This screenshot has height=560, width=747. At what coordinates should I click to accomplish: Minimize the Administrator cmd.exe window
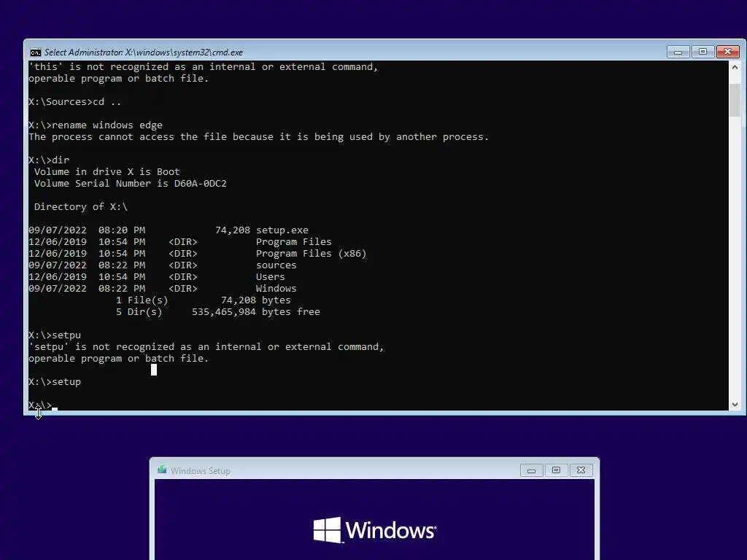(678, 52)
